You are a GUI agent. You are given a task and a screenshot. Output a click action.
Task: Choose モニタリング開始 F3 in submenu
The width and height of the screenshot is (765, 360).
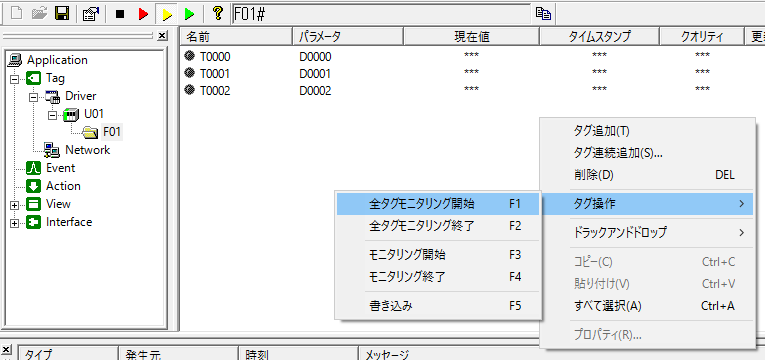[438, 255]
